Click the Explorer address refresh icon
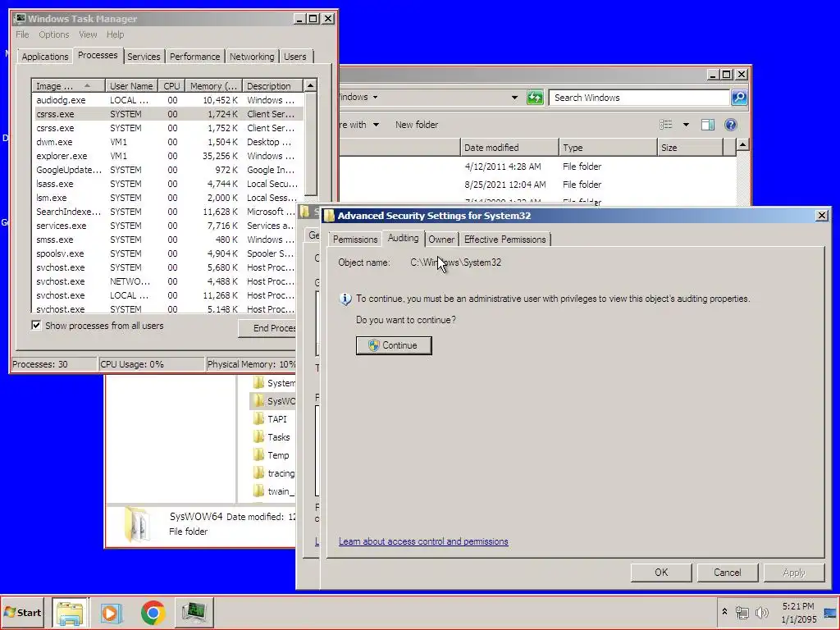Image resolution: width=840 pixels, height=630 pixels. pos(535,98)
